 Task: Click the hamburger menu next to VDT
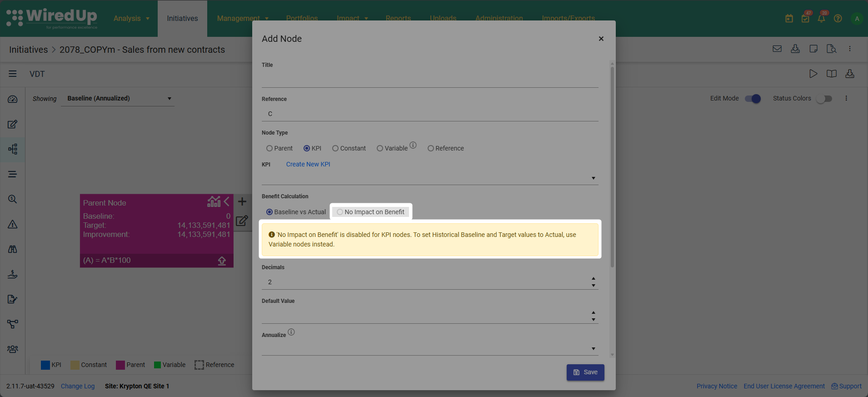click(13, 74)
